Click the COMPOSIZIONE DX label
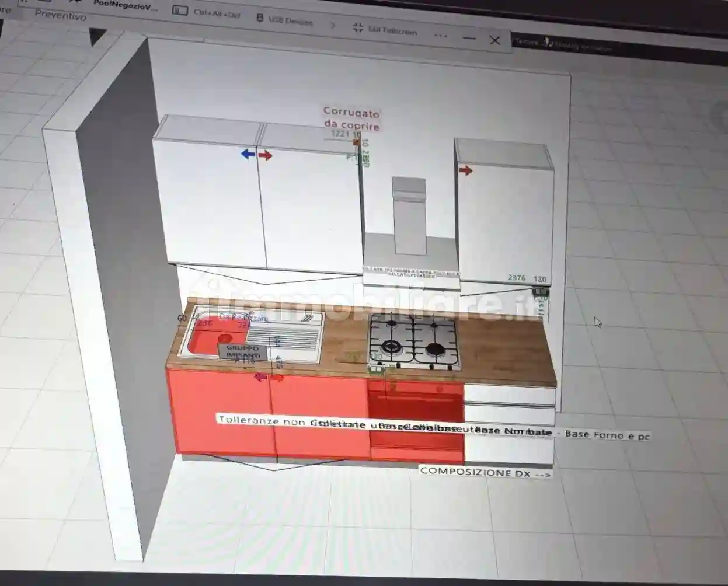 coord(485,472)
